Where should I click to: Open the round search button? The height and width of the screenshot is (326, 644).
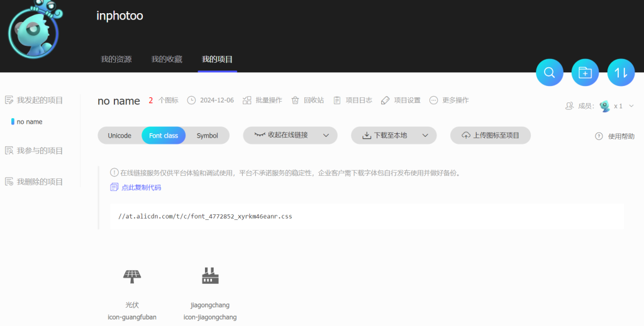pyautogui.click(x=550, y=73)
